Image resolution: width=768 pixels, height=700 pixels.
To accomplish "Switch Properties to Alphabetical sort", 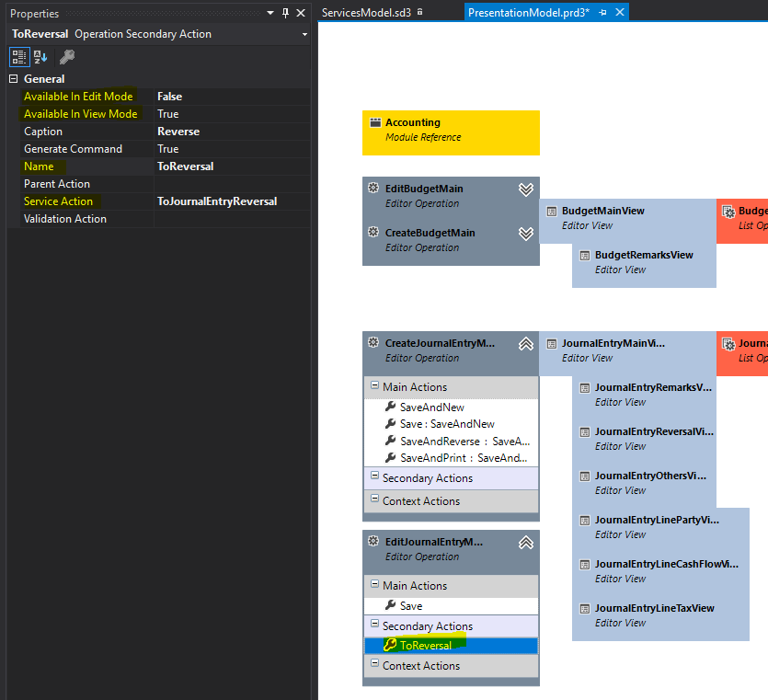I will pos(40,57).
